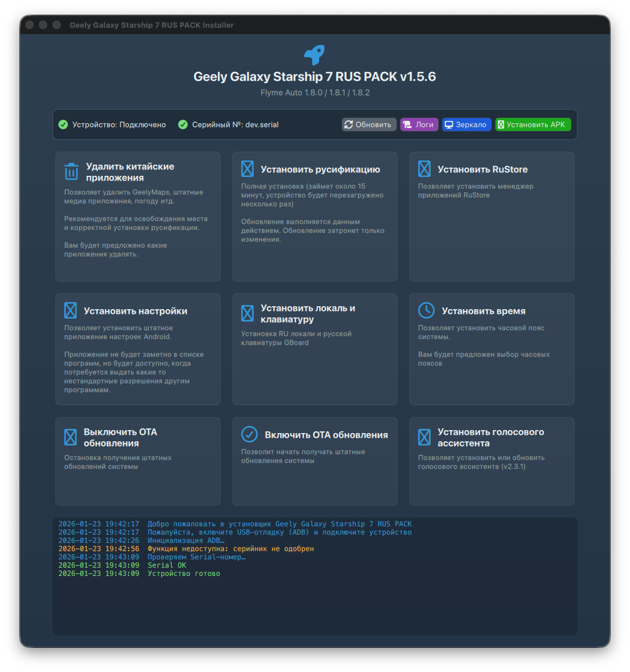This screenshot has height=672, width=630.
Task: Click the icon beside Установить настройки
Action: coord(71,310)
